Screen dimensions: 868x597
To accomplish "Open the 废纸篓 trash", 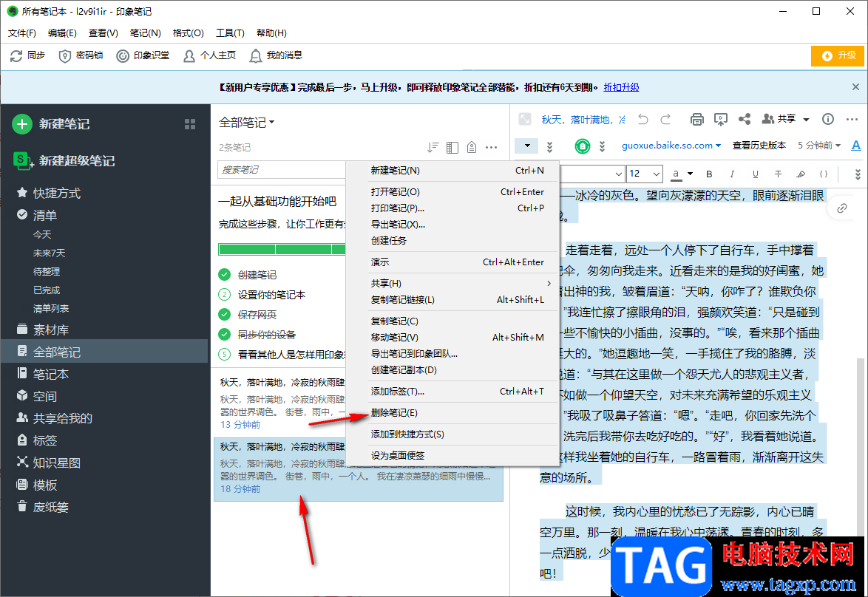I will pyautogui.click(x=43, y=507).
